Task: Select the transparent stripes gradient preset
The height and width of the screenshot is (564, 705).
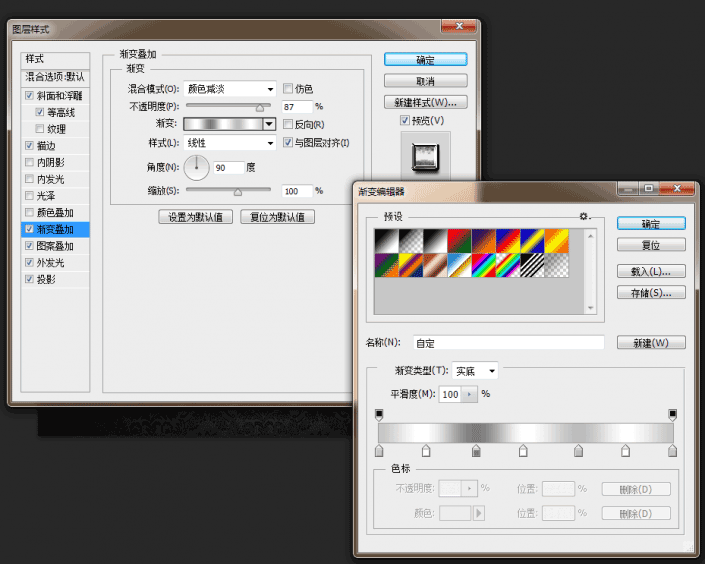Action: pyautogui.click(x=532, y=265)
